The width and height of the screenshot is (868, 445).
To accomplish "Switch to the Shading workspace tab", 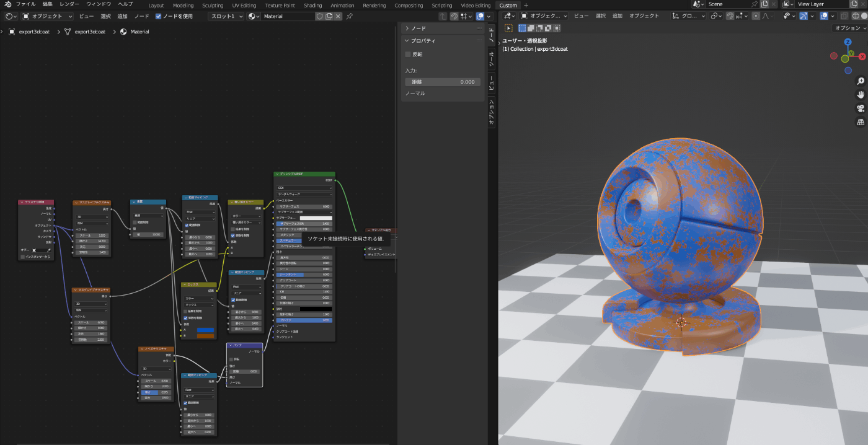I will (312, 5).
